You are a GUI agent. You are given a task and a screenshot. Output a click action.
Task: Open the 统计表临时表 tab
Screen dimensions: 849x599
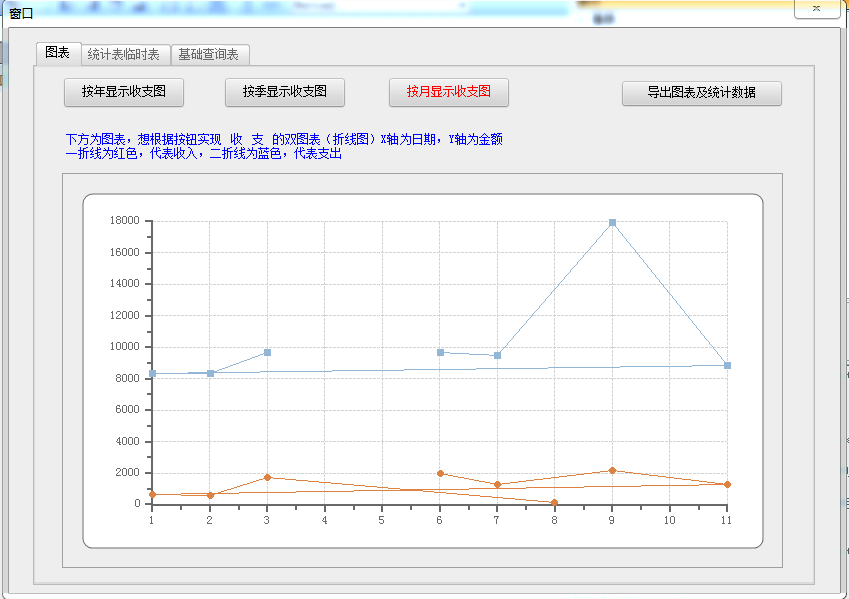click(123, 54)
